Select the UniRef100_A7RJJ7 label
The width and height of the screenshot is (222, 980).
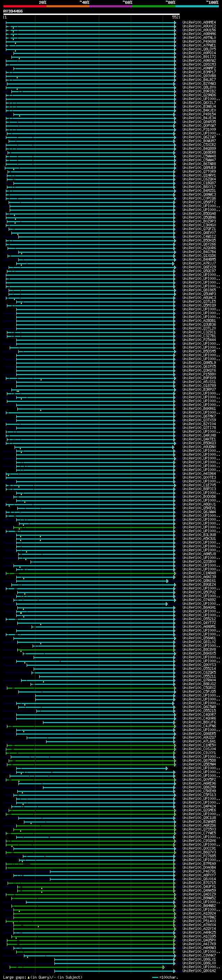pyautogui.click(x=199, y=263)
